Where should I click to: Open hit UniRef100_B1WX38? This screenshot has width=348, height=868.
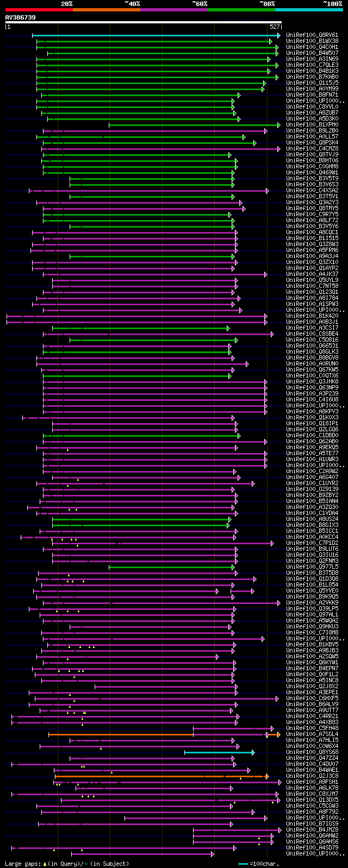point(312,41)
